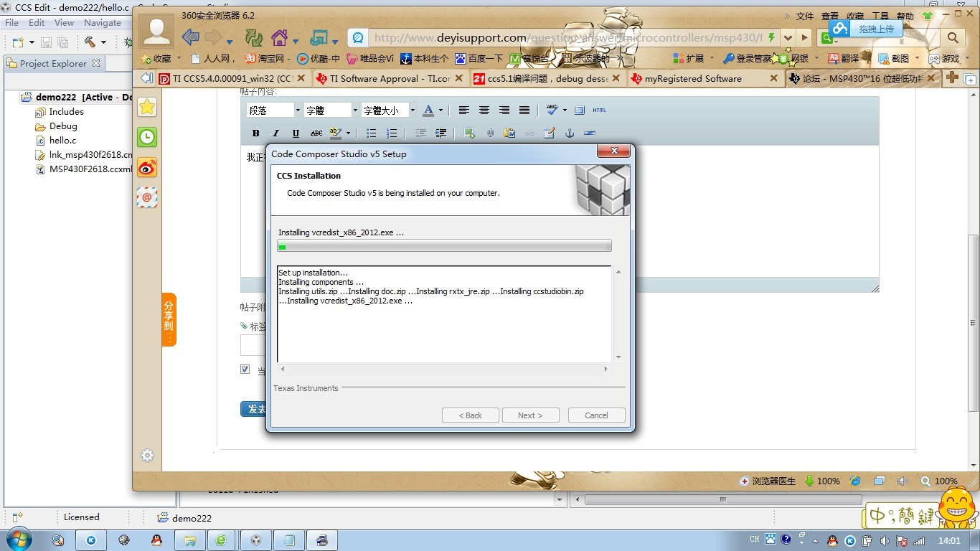980x551 pixels.
Task: Go back using the browser back arrow
Action: [190, 37]
